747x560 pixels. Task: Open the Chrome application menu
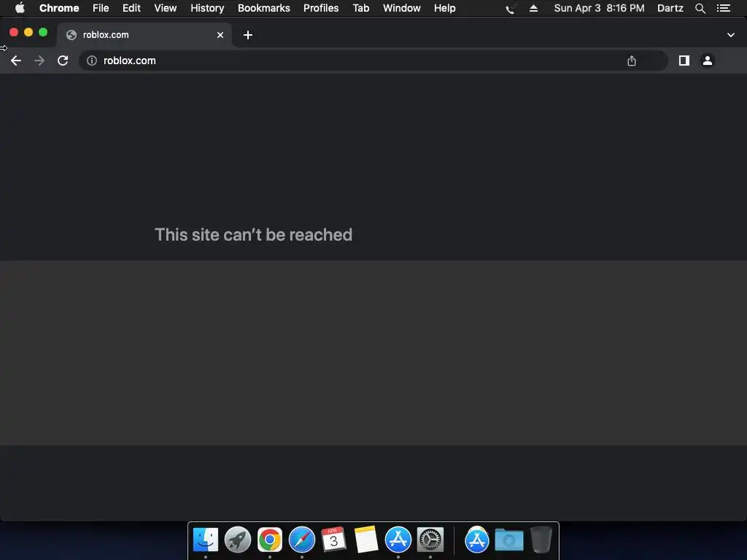click(x=59, y=8)
